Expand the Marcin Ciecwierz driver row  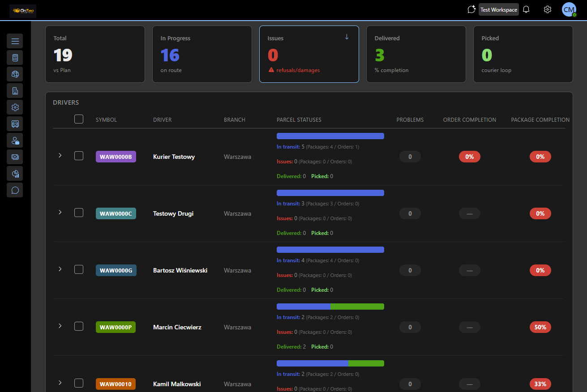point(60,326)
